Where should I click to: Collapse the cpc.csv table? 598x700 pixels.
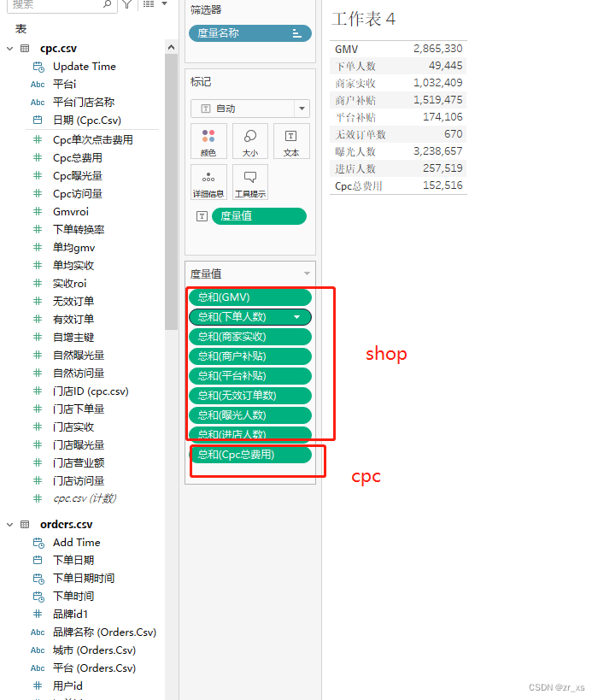click(9, 48)
